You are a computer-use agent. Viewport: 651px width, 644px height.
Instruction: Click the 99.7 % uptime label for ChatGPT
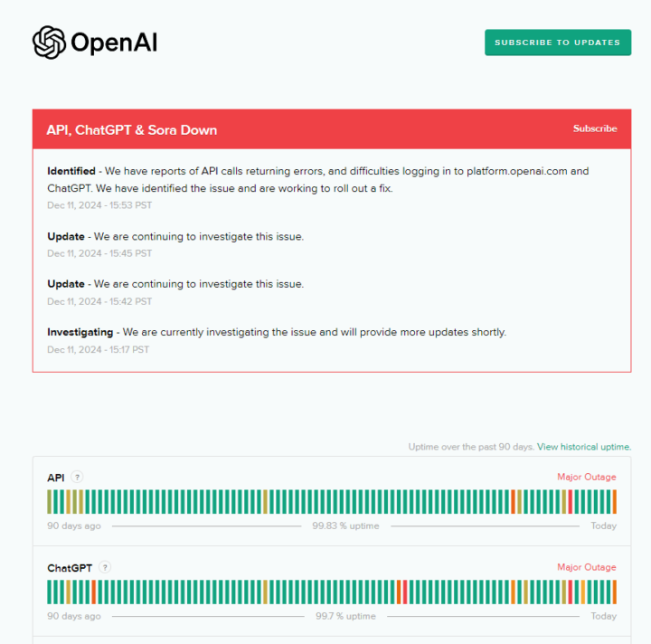345,617
